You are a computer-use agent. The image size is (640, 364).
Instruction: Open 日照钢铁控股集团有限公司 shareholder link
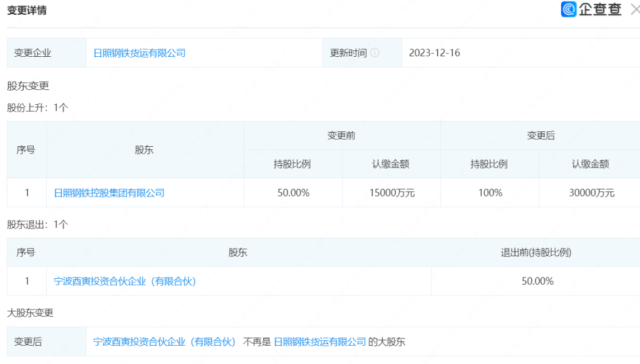pos(109,193)
